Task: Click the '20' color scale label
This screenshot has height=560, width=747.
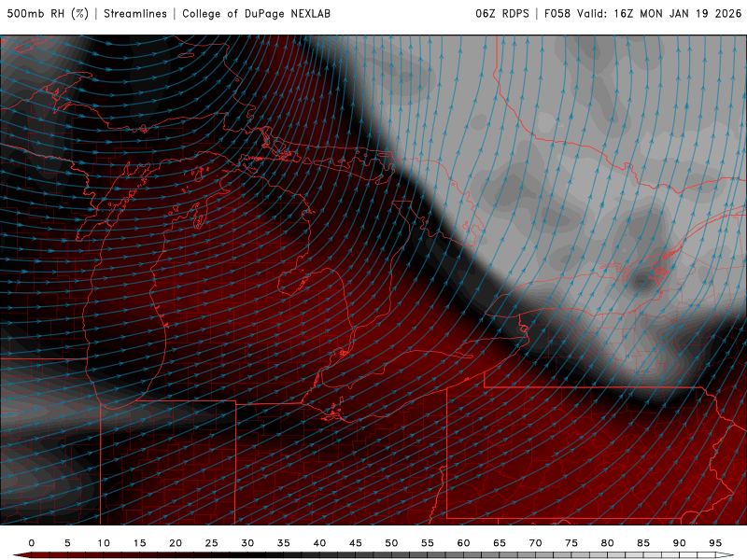Action: [176, 543]
